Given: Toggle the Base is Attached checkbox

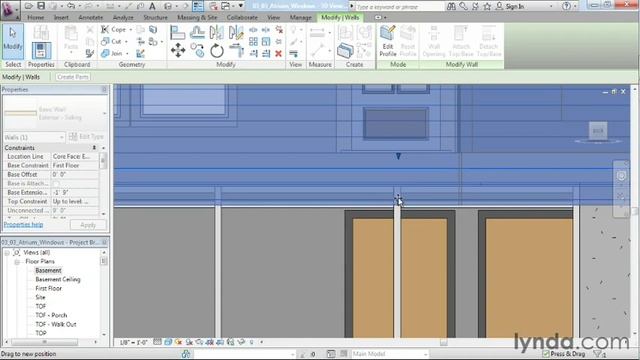Looking at the screenshot, I should coord(56,183).
